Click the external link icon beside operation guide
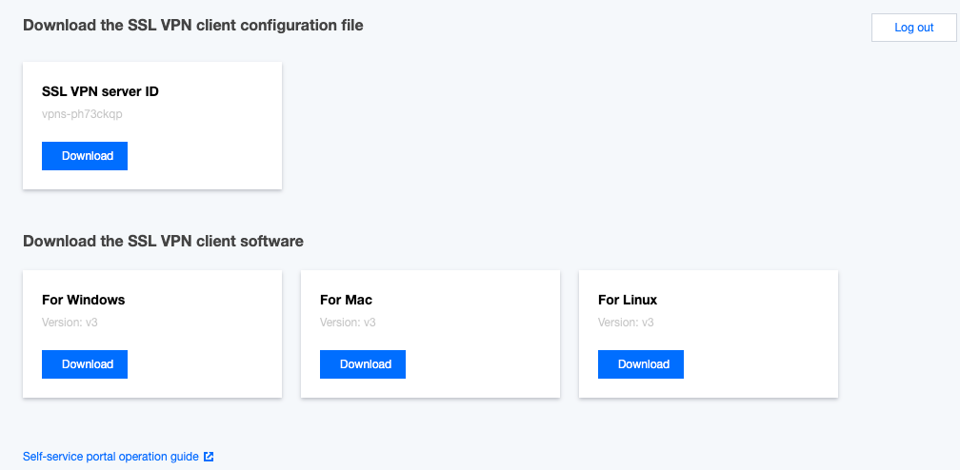This screenshot has height=470, width=960. point(209,457)
